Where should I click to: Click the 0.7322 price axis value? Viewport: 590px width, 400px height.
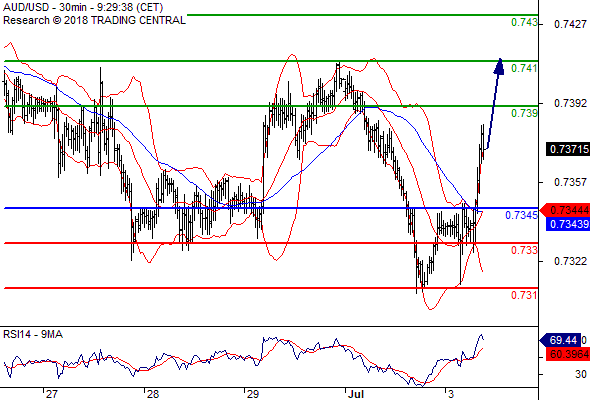[x=570, y=261]
